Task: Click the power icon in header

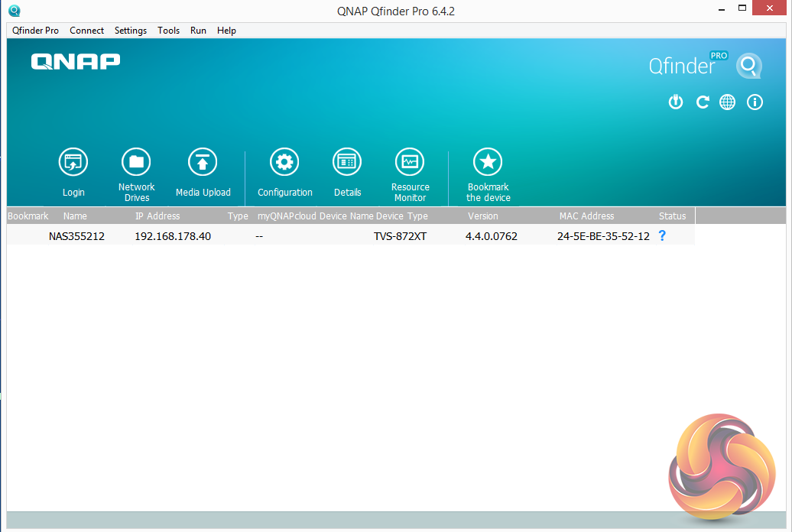Action: pos(676,102)
